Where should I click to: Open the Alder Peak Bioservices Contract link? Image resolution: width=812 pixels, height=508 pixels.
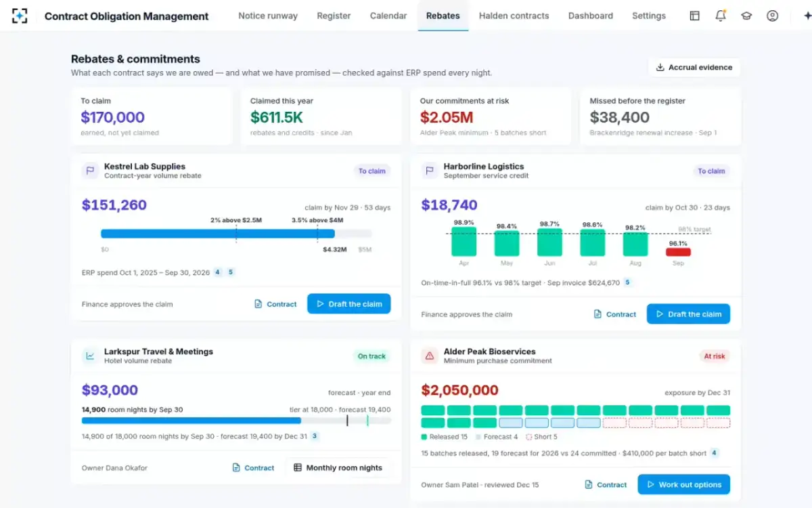click(606, 484)
